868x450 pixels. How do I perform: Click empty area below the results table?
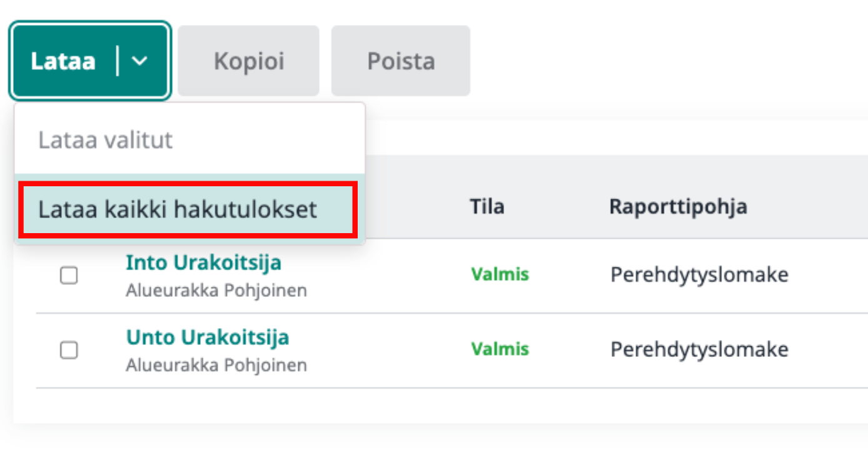[x=438, y=406]
